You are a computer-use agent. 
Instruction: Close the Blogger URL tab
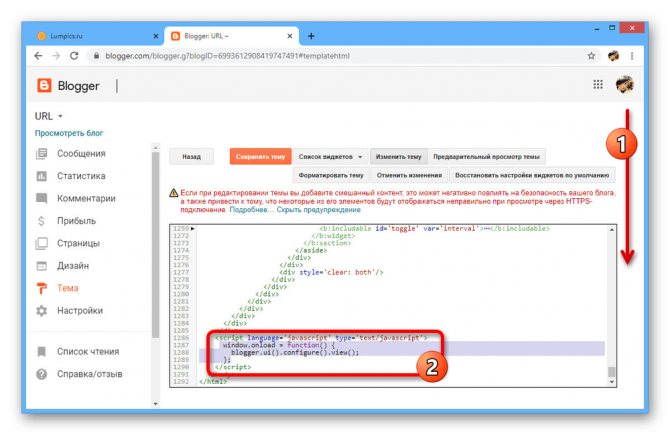pos(290,36)
